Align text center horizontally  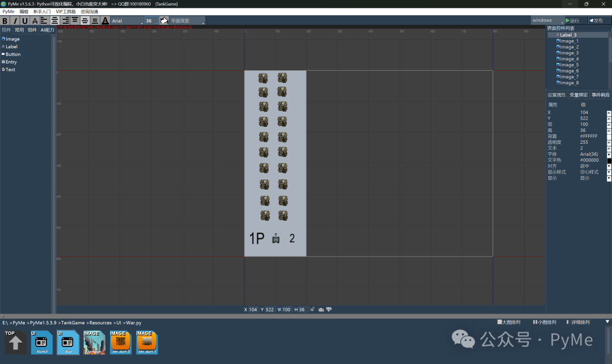coord(54,20)
